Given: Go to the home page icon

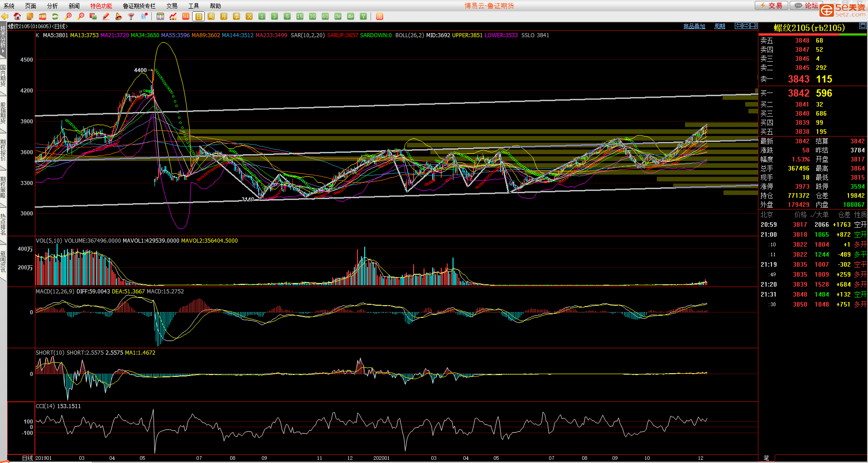Looking at the screenshot, I should pos(17,16).
